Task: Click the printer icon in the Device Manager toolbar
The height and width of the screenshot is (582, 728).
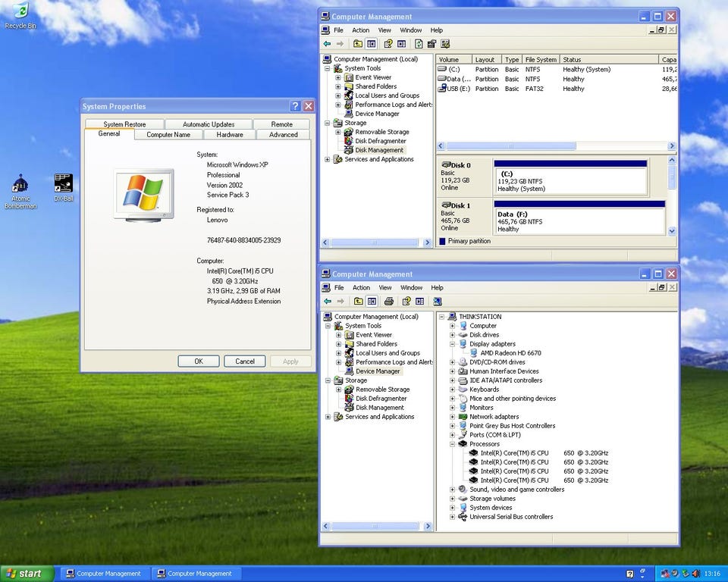Action: coord(389,302)
